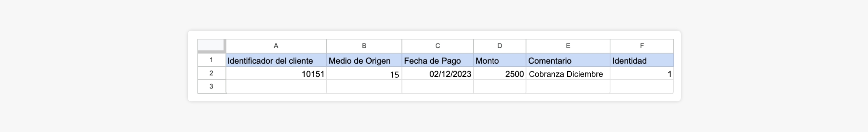The image size is (868, 132).
Task: Select column B header
Action: coord(364,46)
